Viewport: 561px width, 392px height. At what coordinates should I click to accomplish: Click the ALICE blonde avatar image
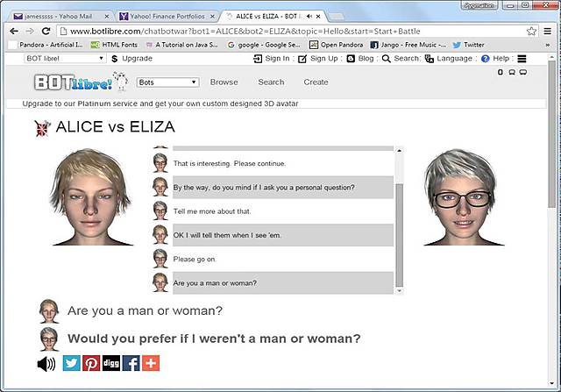pos(92,197)
